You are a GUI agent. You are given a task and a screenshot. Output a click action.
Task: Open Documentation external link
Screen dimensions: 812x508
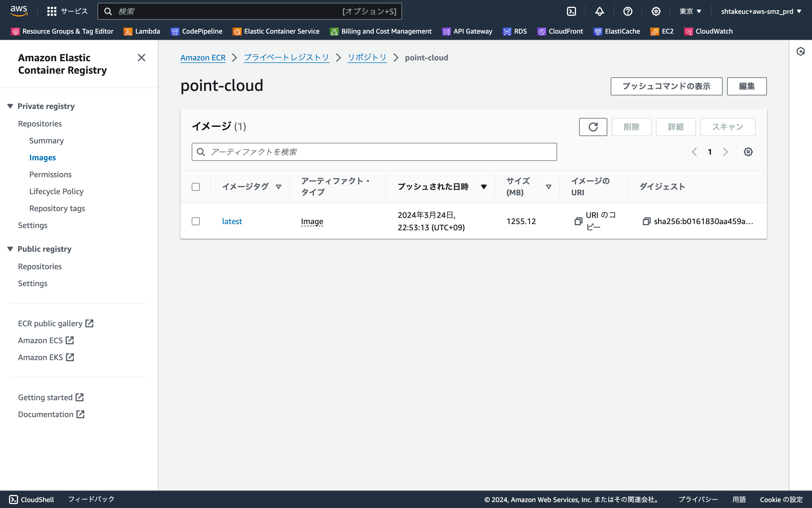click(x=51, y=414)
